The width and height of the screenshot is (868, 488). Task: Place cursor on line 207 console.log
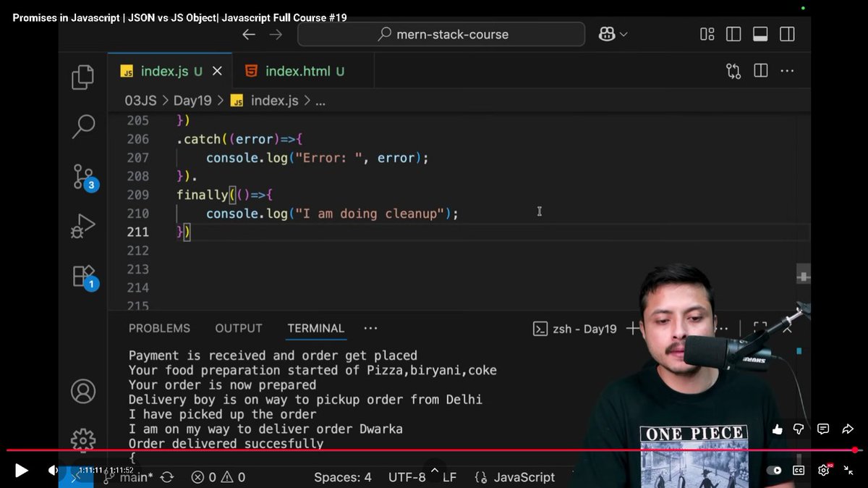[x=249, y=158]
